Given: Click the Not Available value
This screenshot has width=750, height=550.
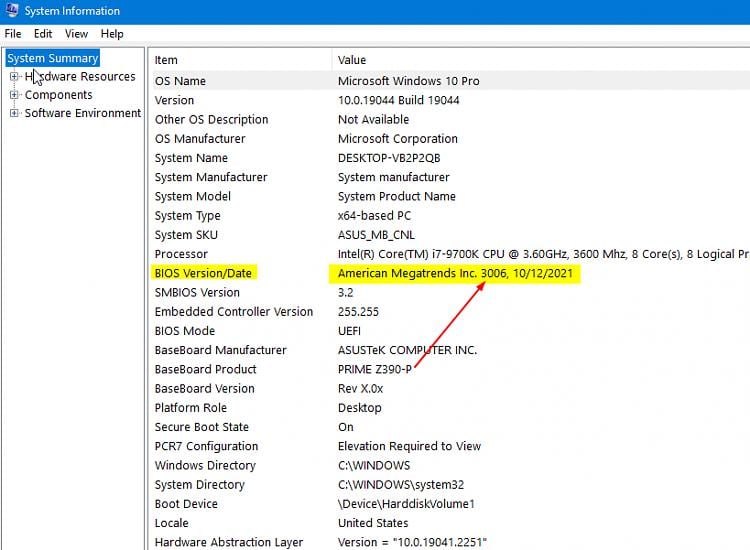Looking at the screenshot, I should [373, 120].
